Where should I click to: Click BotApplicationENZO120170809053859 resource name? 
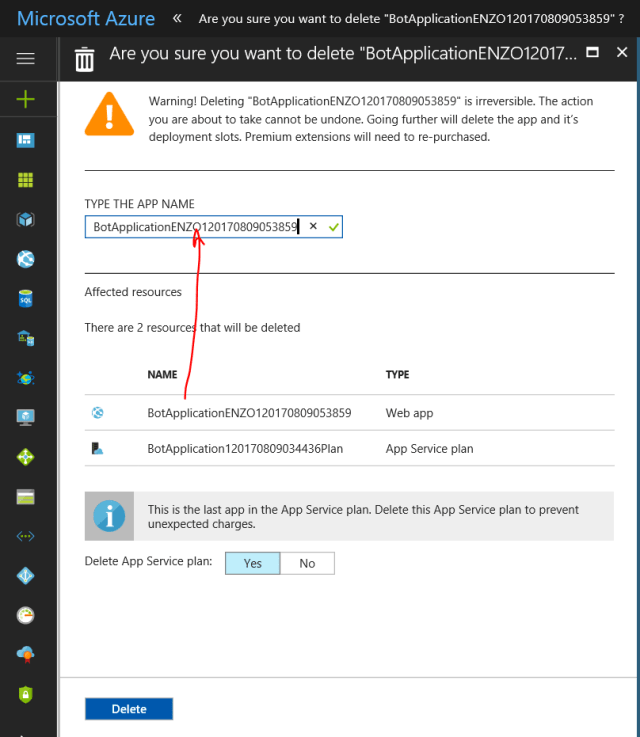[249, 413]
